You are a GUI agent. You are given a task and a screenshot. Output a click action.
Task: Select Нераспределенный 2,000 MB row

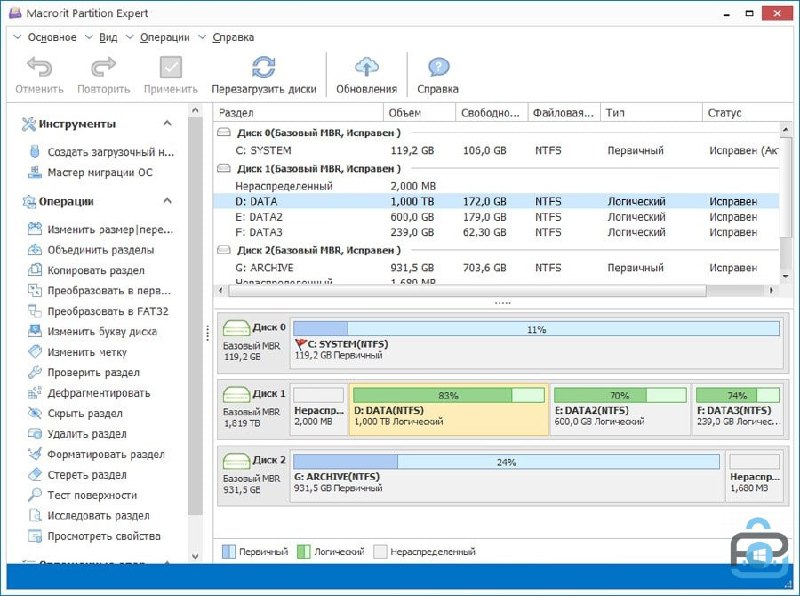(497, 186)
